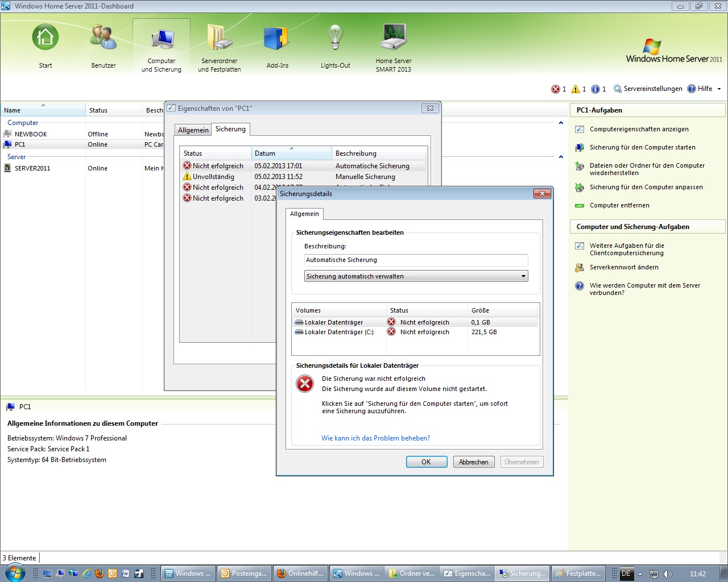This screenshot has width=728, height=582.
Task: Open the Lights-Out section
Action: coord(336,47)
